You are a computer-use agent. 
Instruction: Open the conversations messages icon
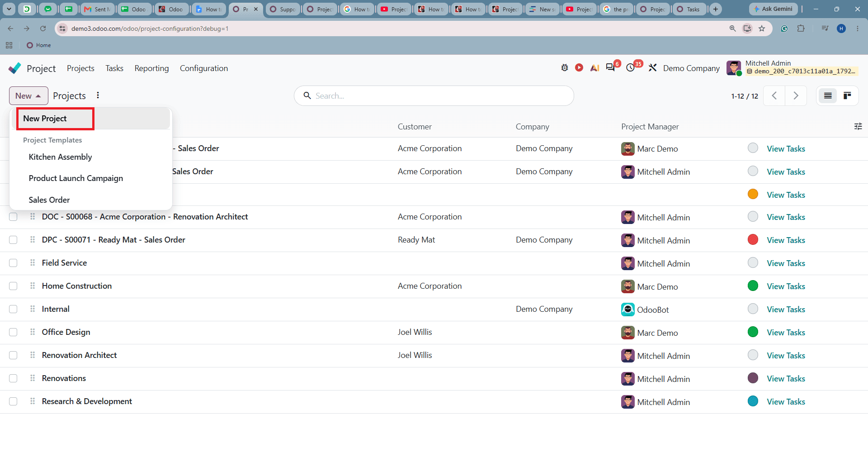click(611, 67)
